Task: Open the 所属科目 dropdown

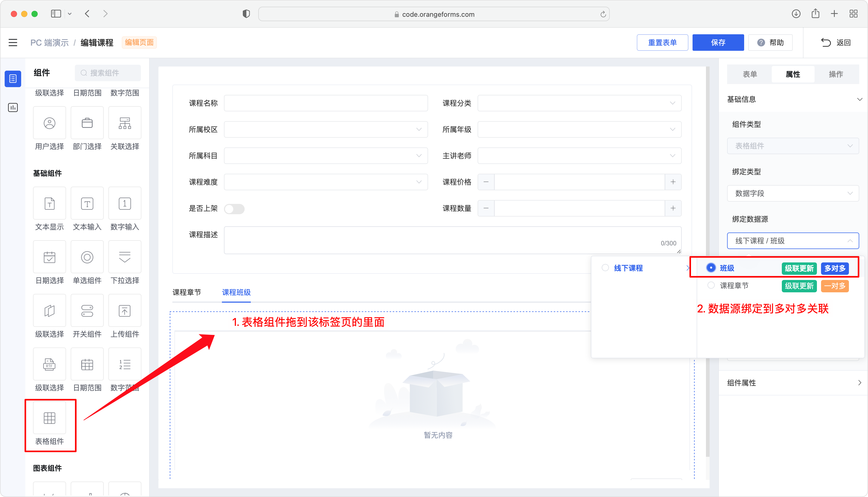Action: 326,156
